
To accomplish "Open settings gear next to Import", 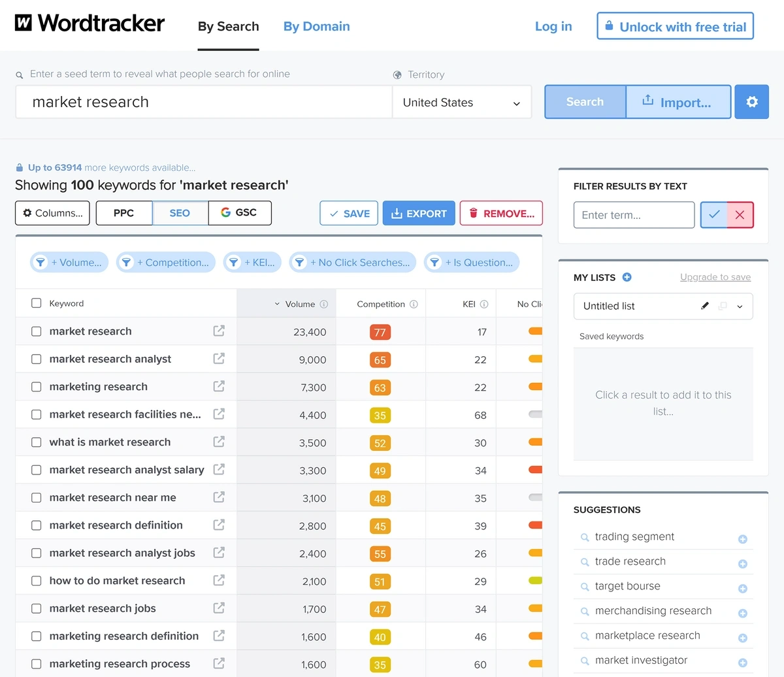I will coord(751,102).
